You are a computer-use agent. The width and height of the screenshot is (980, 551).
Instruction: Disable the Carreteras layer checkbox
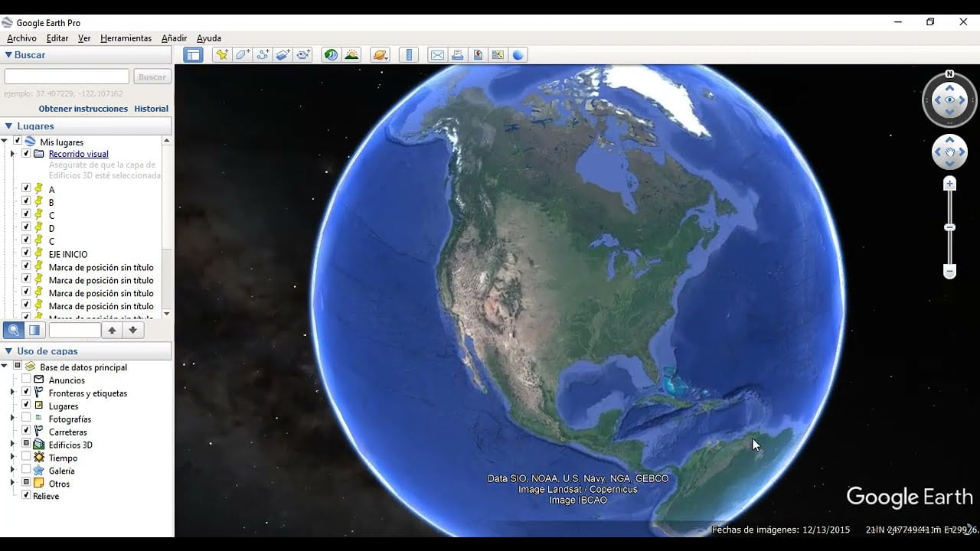pos(26,432)
